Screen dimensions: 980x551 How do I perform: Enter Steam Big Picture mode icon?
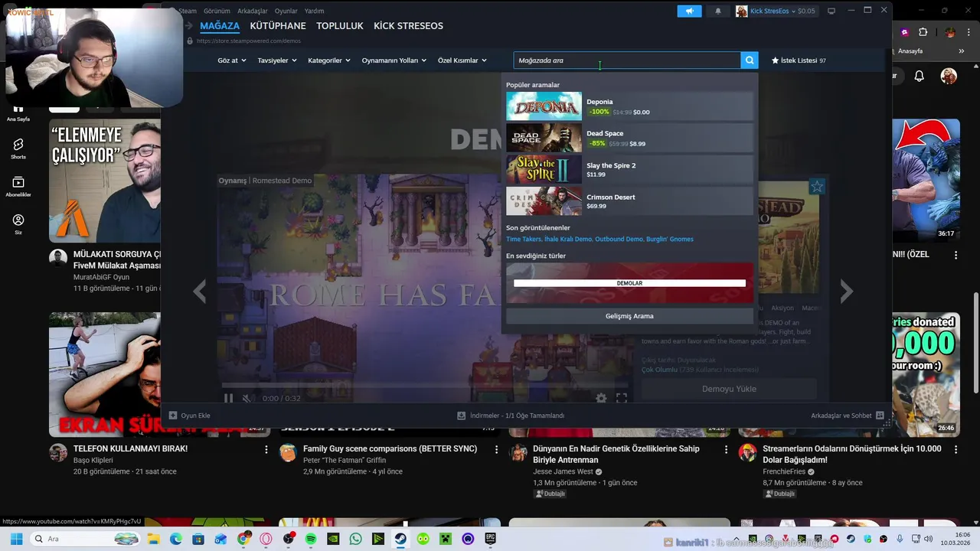831,11
